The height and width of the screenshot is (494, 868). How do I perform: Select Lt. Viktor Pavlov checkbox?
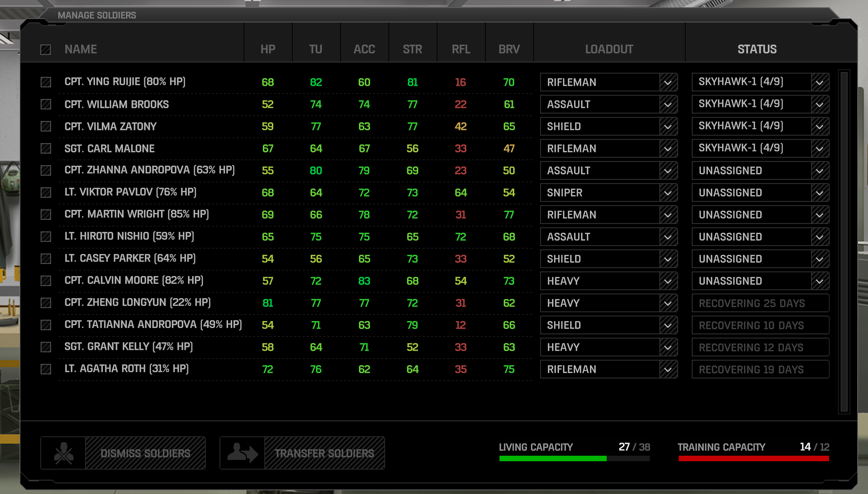point(46,192)
